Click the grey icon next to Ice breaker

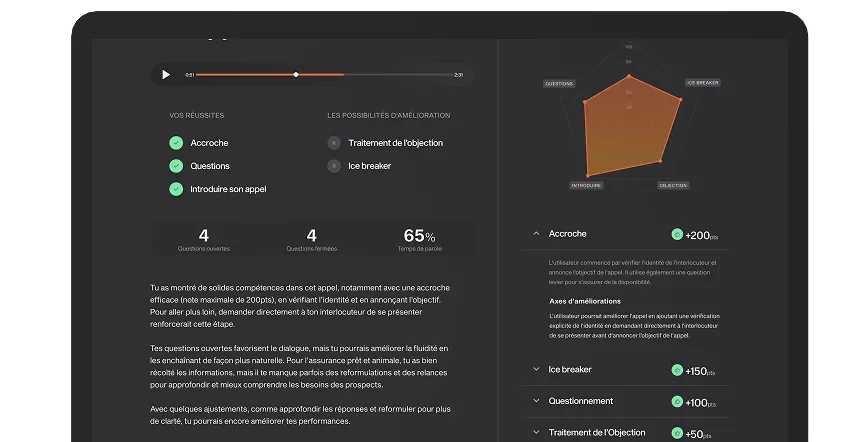pyautogui.click(x=334, y=166)
